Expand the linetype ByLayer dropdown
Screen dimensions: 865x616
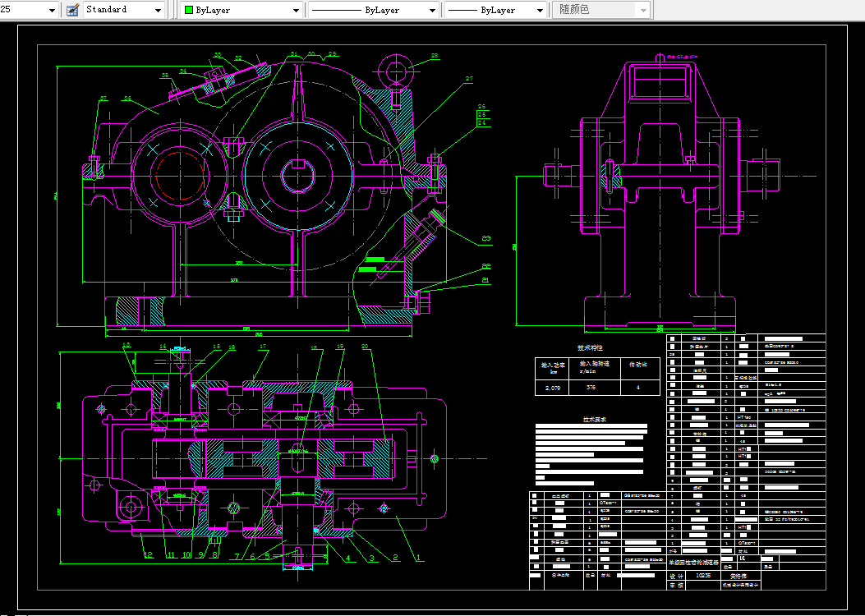pos(432,11)
